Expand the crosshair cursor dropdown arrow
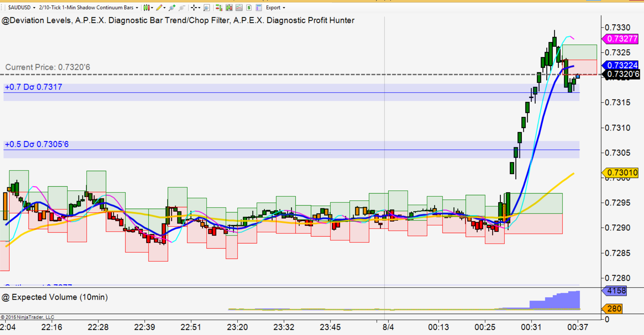This screenshot has width=644, height=335. [x=199, y=8]
